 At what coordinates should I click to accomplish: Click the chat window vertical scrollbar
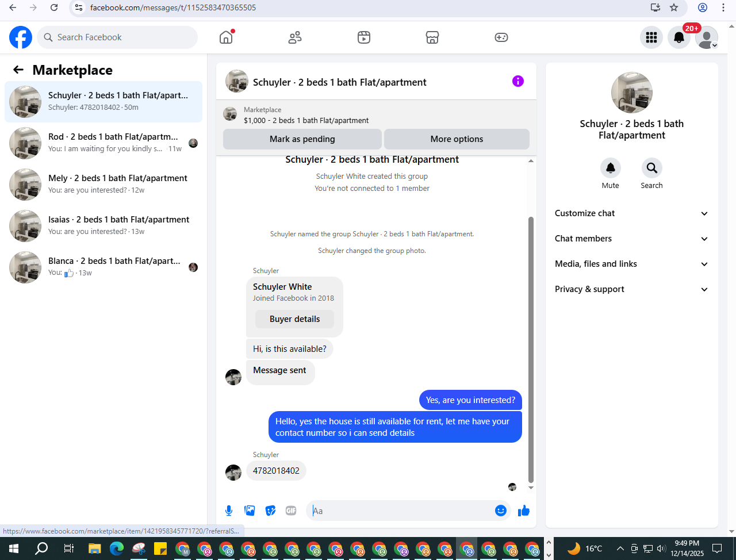coord(531,350)
